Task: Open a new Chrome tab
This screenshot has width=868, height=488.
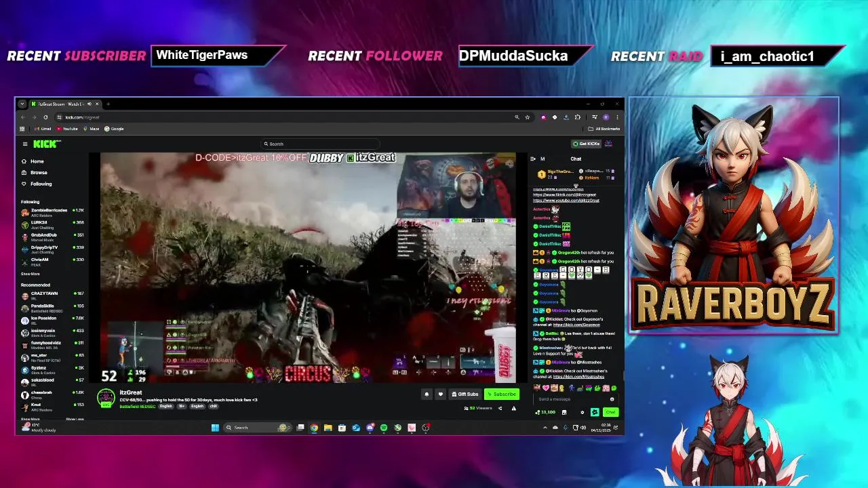Action: point(108,104)
